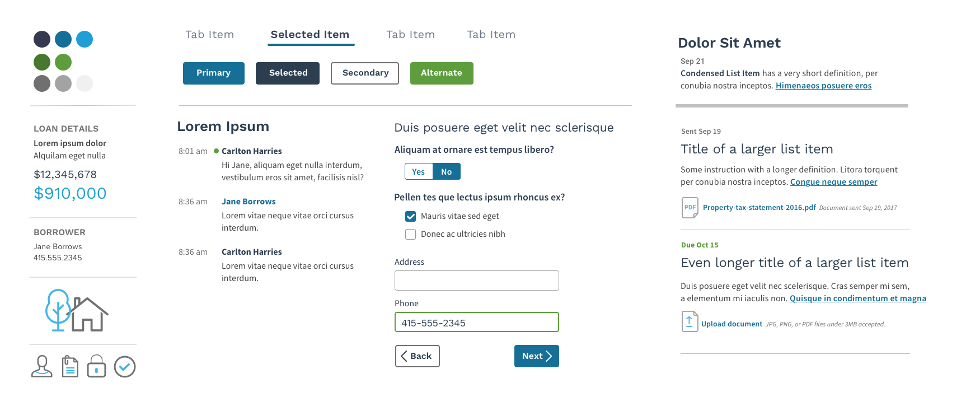Click the Back button with chevron
The height and width of the screenshot is (416, 980).
[418, 356]
